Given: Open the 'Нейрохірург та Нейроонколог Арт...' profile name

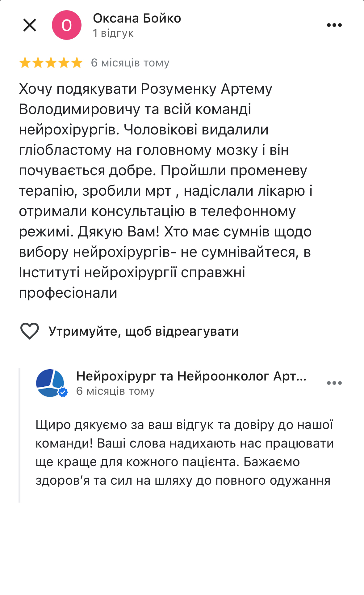Looking at the screenshot, I should point(191,376).
